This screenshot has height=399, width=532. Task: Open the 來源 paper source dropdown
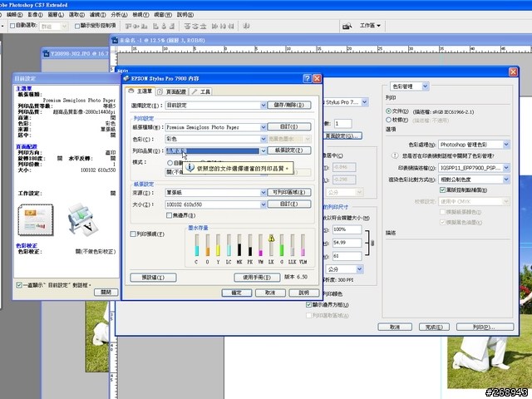tap(216, 192)
